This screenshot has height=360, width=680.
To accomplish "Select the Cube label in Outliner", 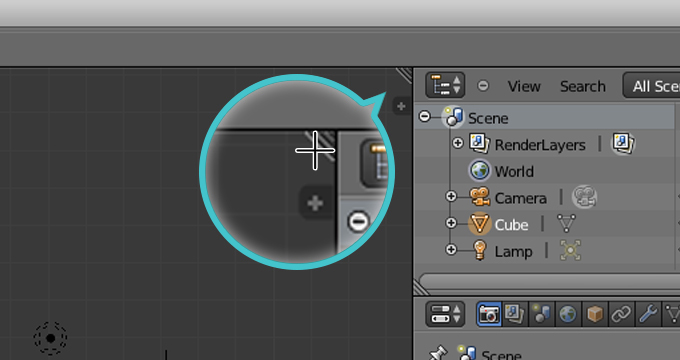I will [511, 225].
